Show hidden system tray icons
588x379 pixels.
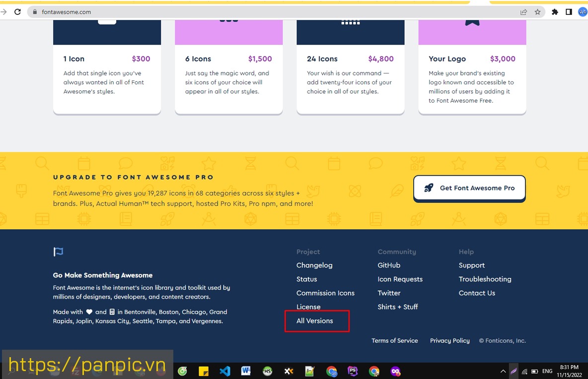tap(503, 371)
